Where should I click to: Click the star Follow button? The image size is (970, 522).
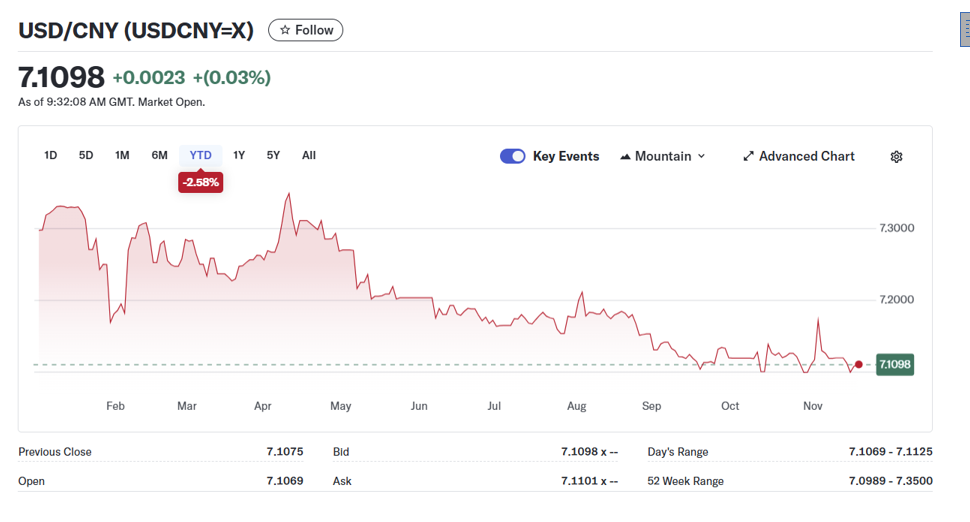point(305,30)
